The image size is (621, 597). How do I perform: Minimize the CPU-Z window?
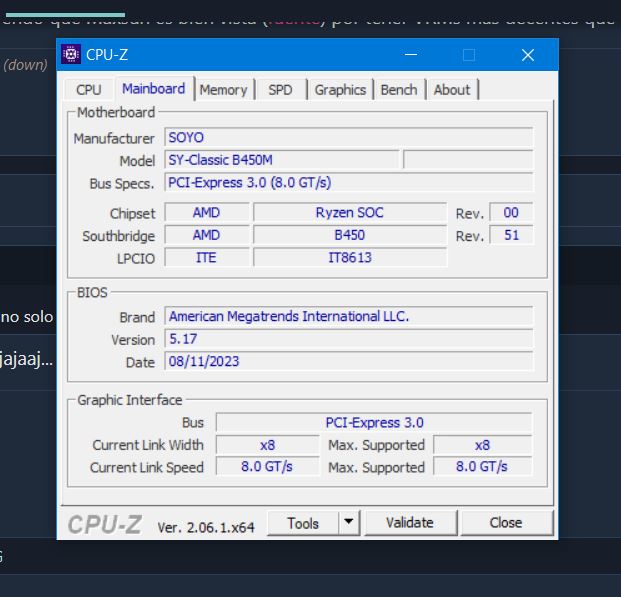[x=409, y=55]
